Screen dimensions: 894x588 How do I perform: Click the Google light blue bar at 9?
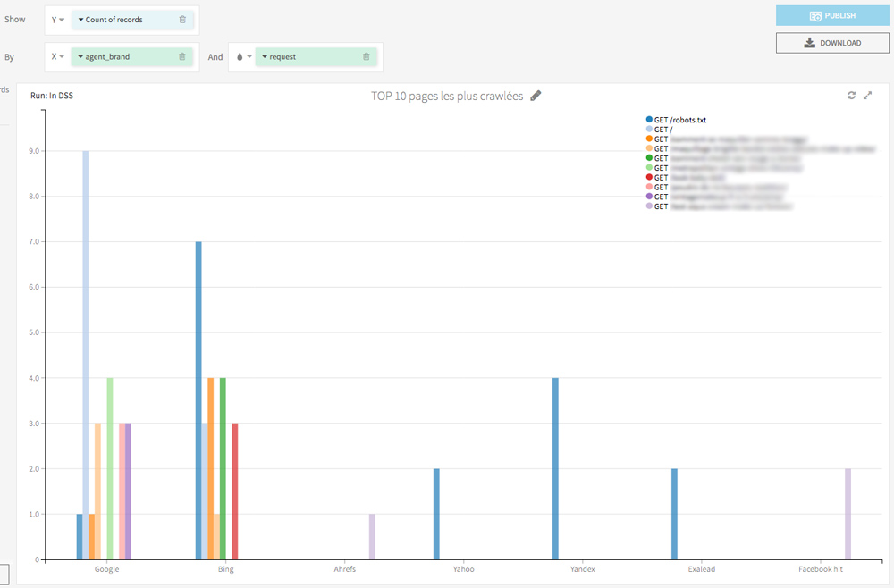(86, 355)
